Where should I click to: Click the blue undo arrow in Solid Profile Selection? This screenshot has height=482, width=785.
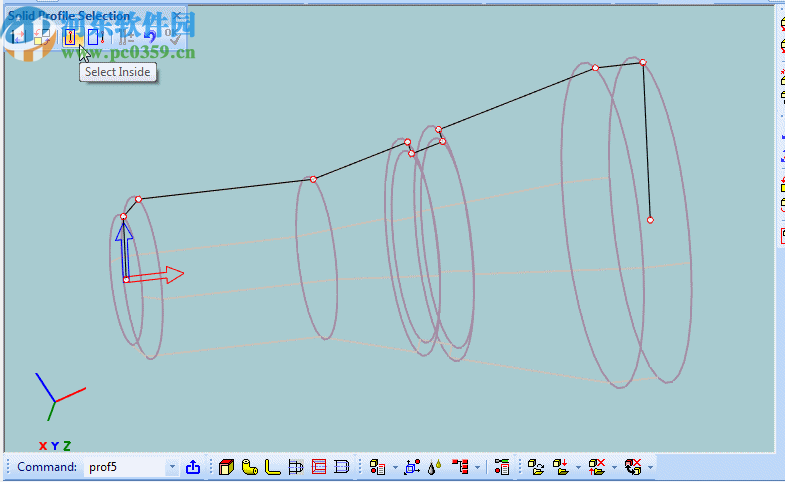[150, 37]
